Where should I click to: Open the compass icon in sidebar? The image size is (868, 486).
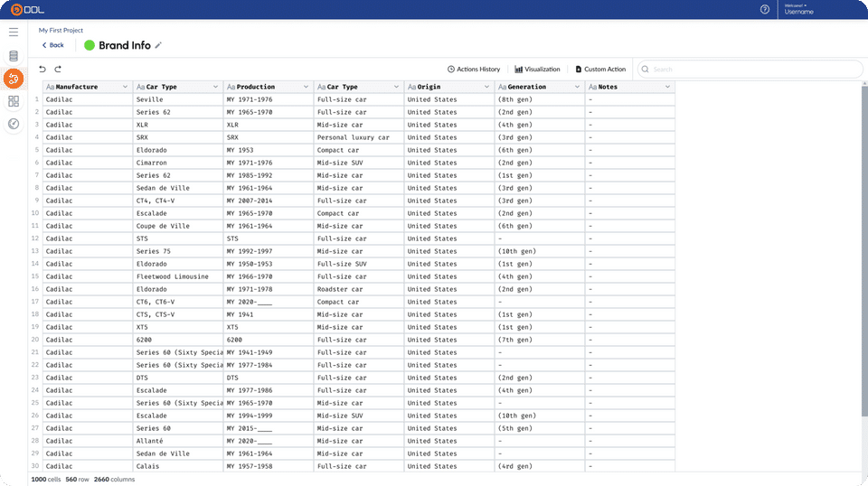point(14,124)
